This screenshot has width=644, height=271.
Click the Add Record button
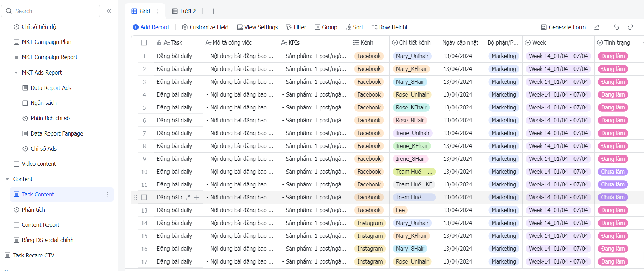point(151,27)
